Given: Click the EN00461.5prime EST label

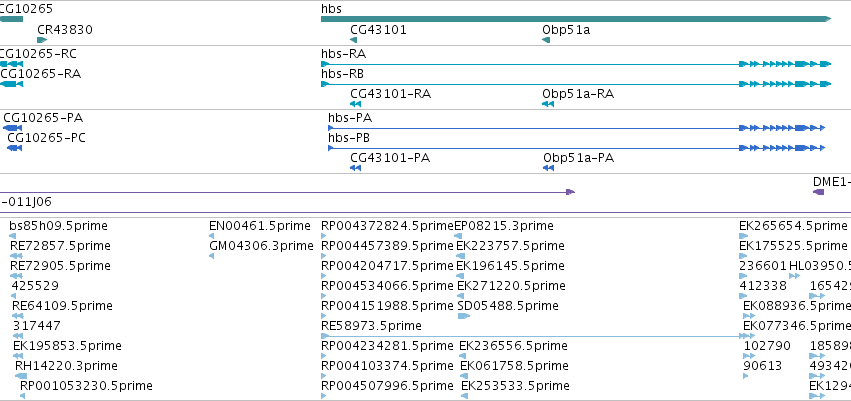Looking at the screenshot, I should click(260, 226).
